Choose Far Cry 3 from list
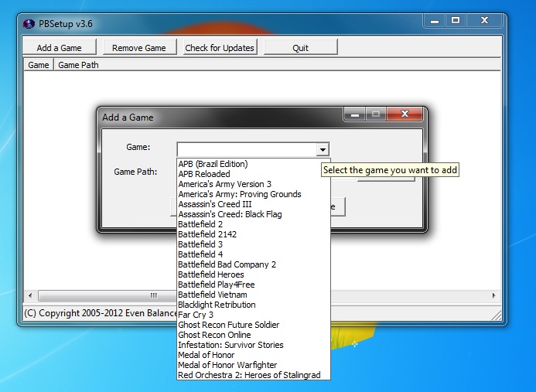The height and width of the screenshot is (392, 536). (253, 315)
